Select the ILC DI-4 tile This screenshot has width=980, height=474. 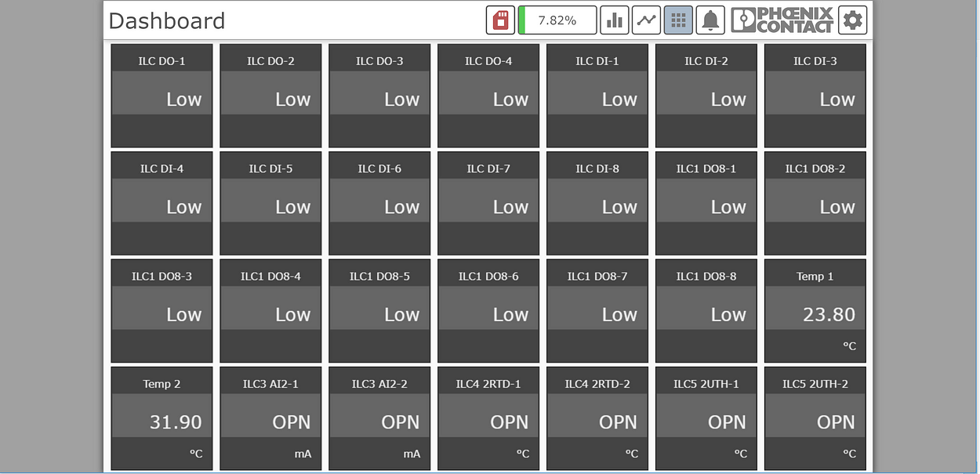point(162,203)
